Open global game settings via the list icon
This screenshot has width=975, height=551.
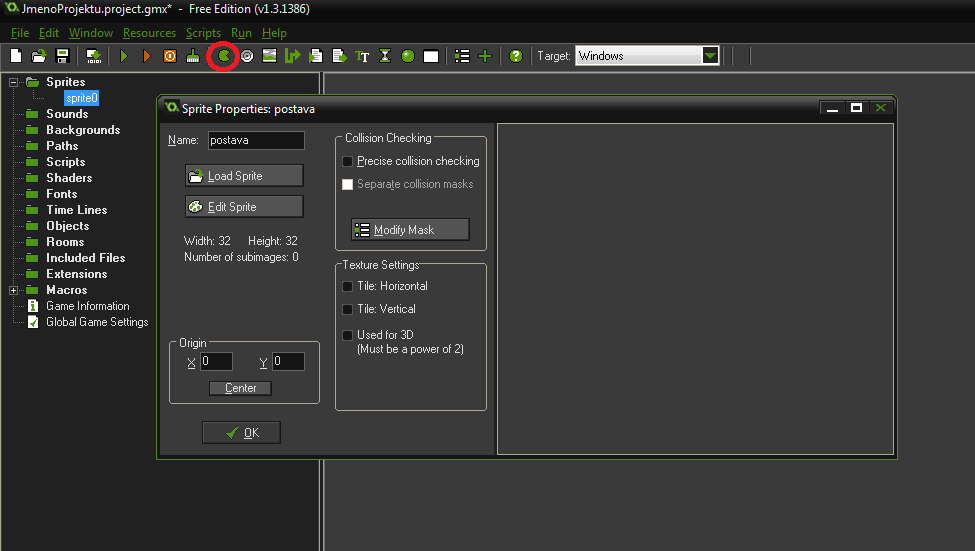[x=462, y=56]
